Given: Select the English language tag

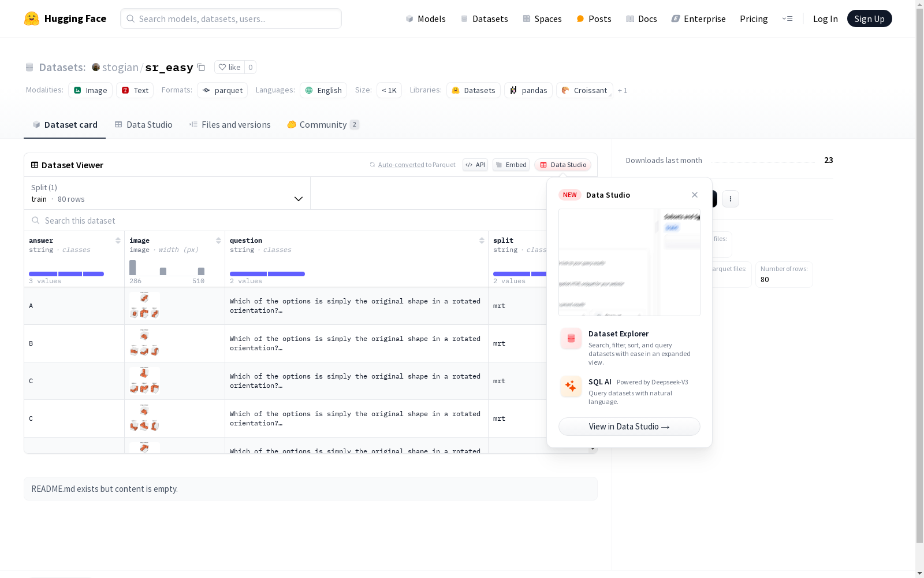Looking at the screenshot, I should 323,90.
